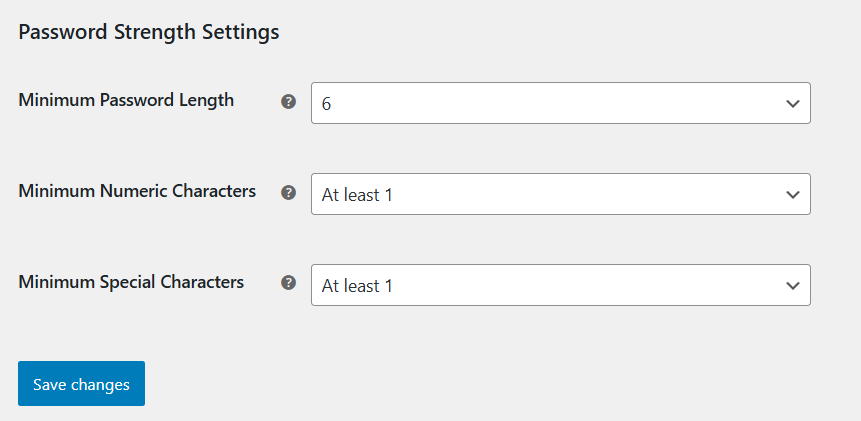
Task: Click chevron arrow on password length select
Action: [793, 103]
